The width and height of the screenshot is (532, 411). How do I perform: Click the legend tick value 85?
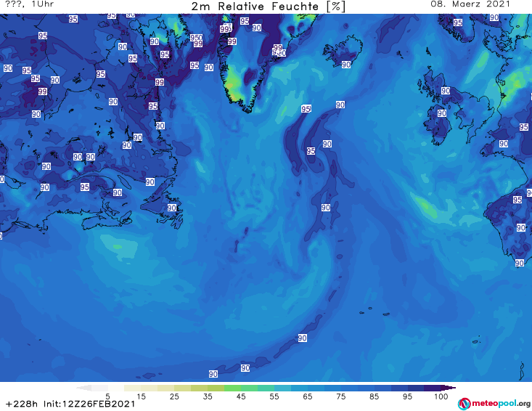coord(374,396)
